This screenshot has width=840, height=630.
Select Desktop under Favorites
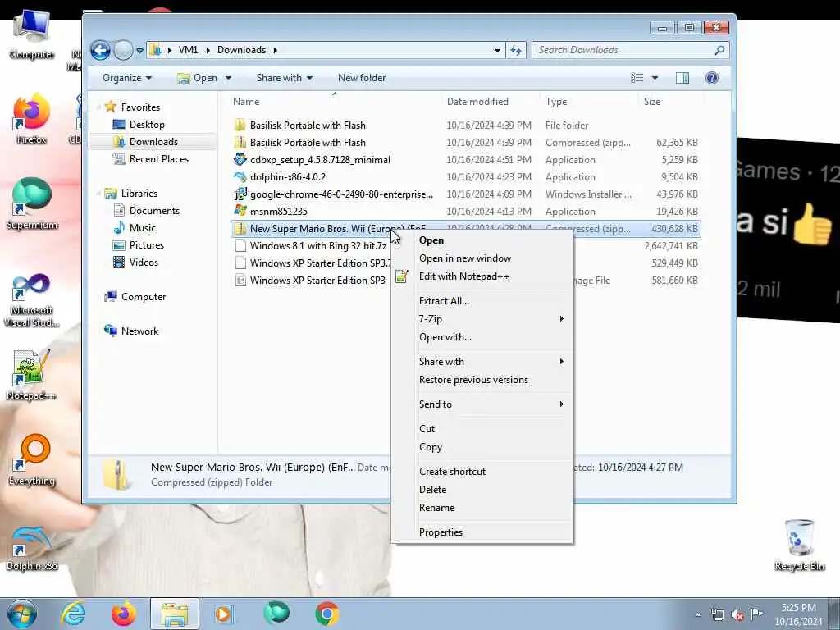coord(146,125)
